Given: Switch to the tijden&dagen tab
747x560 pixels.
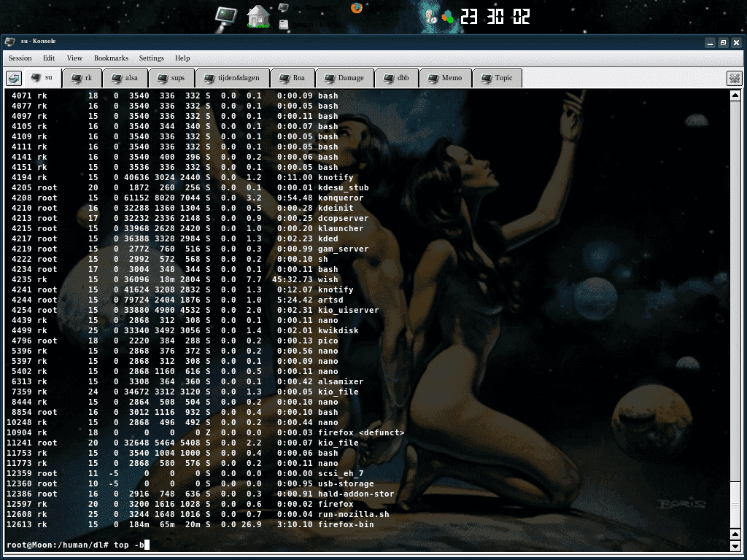Looking at the screenshot, I should [x=233, y=78].
